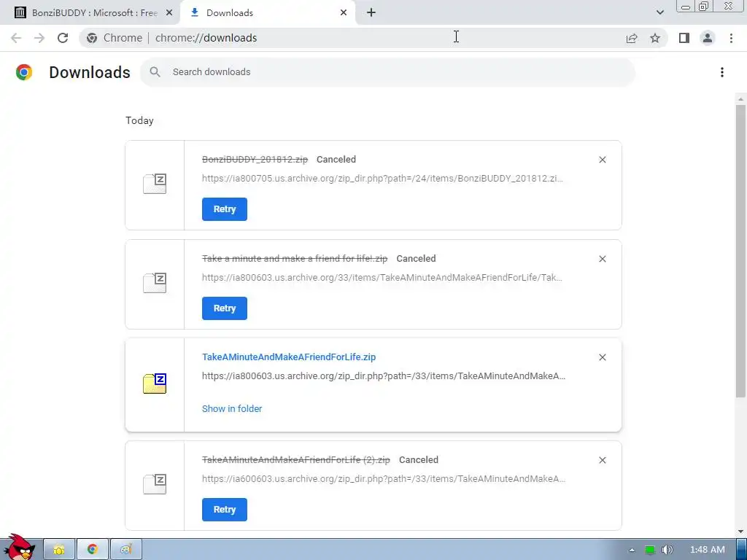This screenshot has height=560, width=747.
Task: Click the browser forward arrow
Action: (39, 38)
